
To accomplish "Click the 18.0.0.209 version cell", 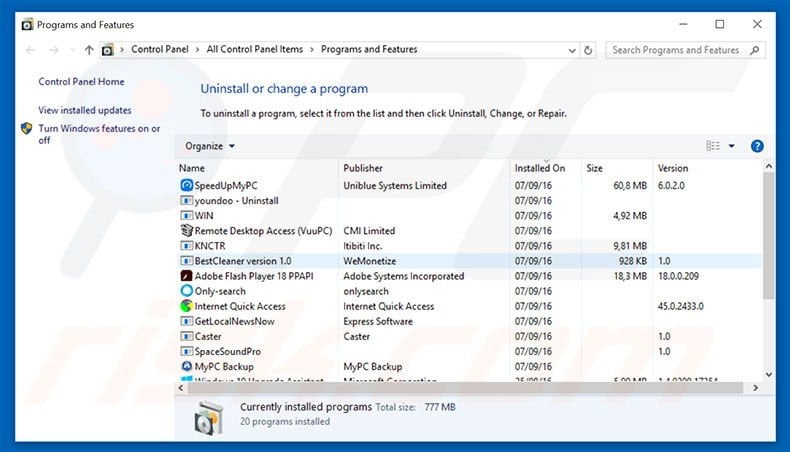I will [x=678, y=276].
